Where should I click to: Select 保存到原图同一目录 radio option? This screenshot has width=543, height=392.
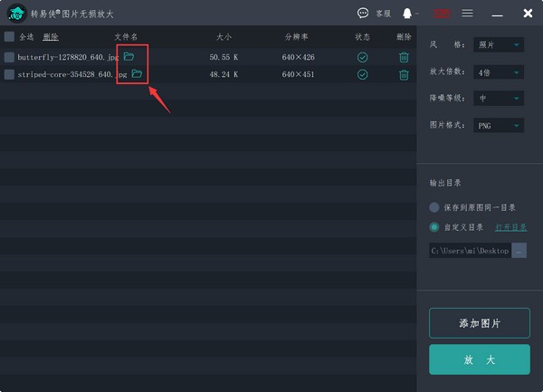tap(434, 207)
